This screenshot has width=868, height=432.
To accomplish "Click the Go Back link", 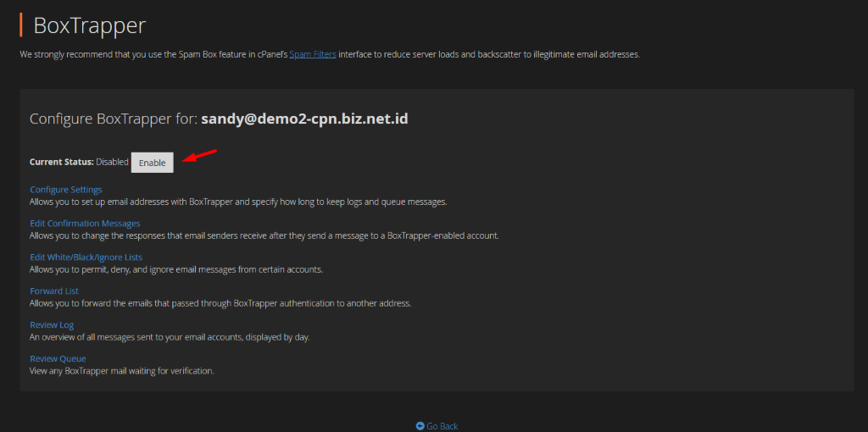I will pos(437,426).
